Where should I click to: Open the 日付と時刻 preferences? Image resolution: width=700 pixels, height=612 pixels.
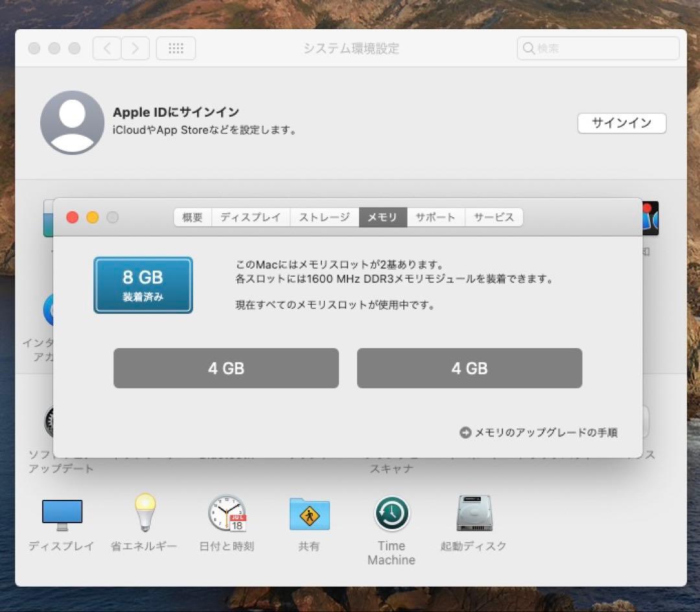[x=226, y=513]
